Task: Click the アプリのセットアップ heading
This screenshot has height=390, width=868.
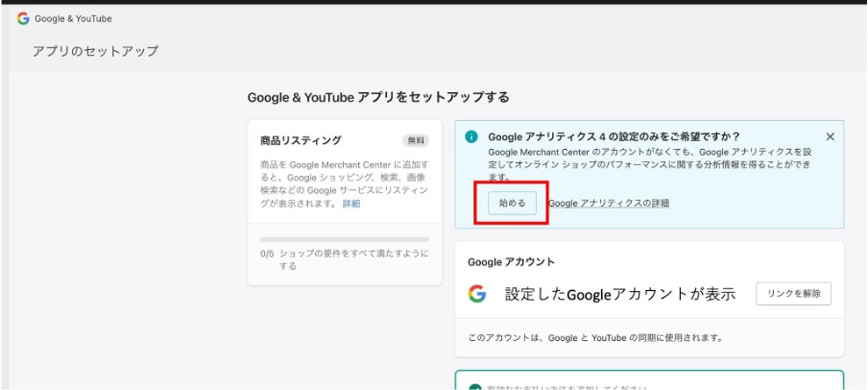Action: point(95,52)
